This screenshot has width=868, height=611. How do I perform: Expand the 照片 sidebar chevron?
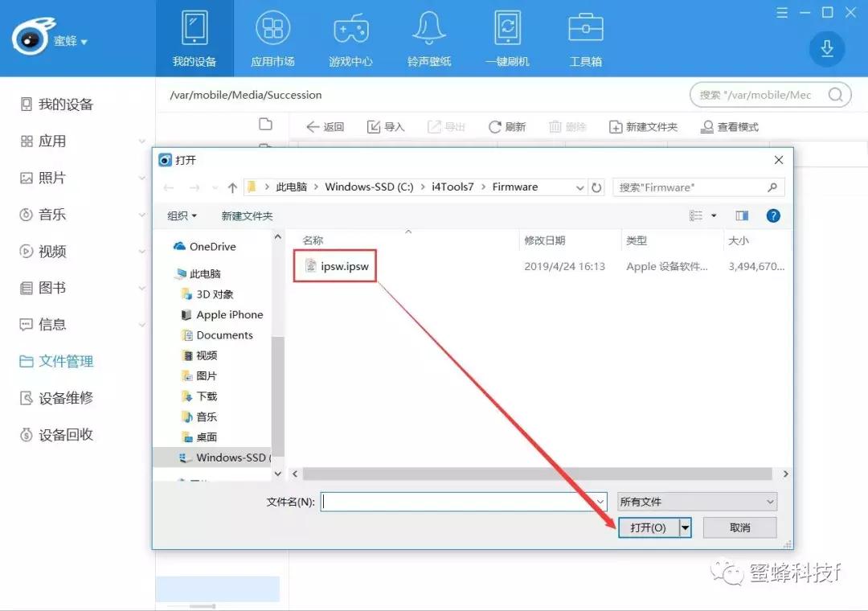[142, 178]
